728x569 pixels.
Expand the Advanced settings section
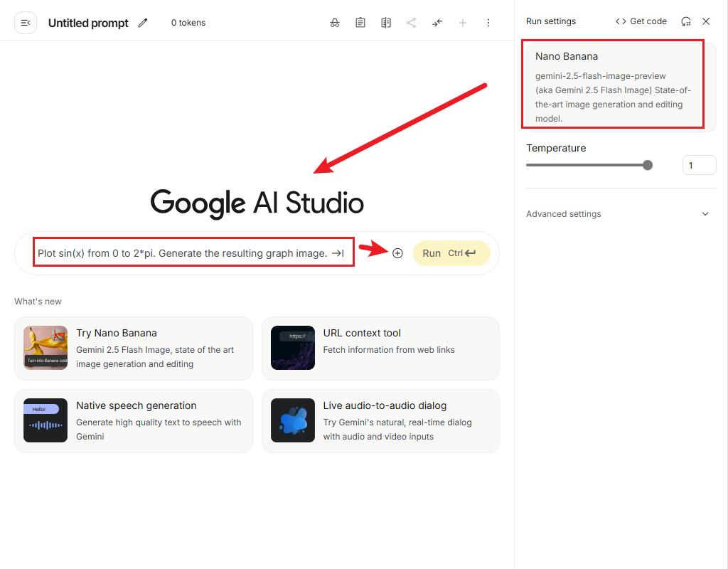coord(621,213)
